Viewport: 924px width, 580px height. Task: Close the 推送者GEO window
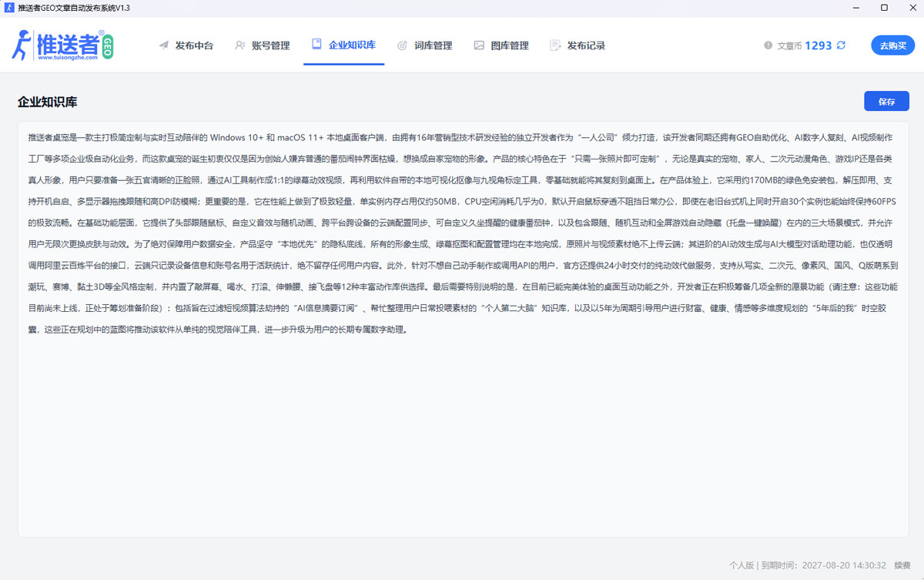[x=911, y=8]
